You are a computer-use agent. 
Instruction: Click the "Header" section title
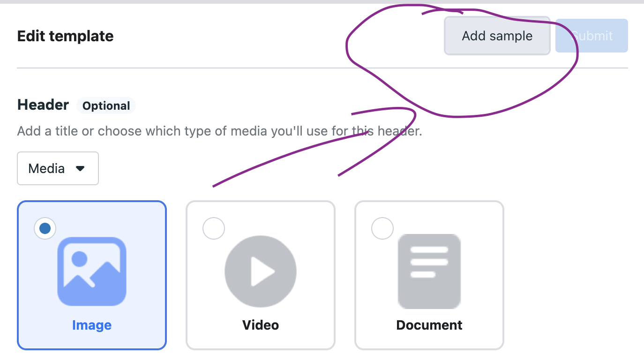43,105
